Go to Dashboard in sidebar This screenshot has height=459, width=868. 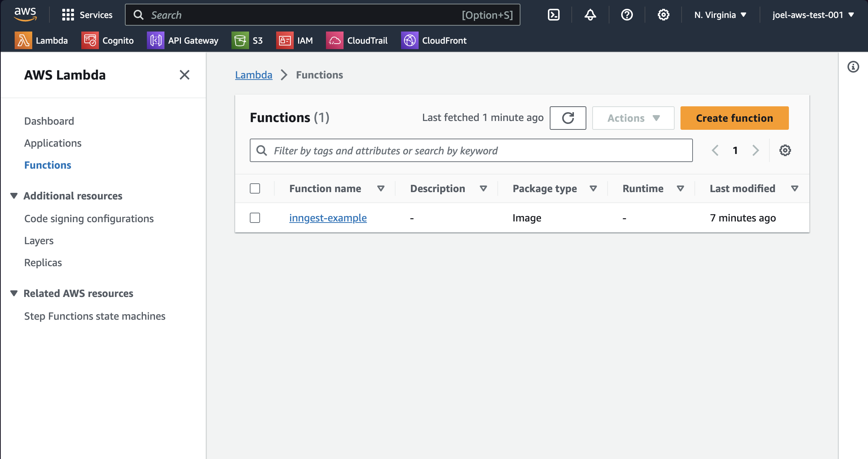(x=49, y=121)
